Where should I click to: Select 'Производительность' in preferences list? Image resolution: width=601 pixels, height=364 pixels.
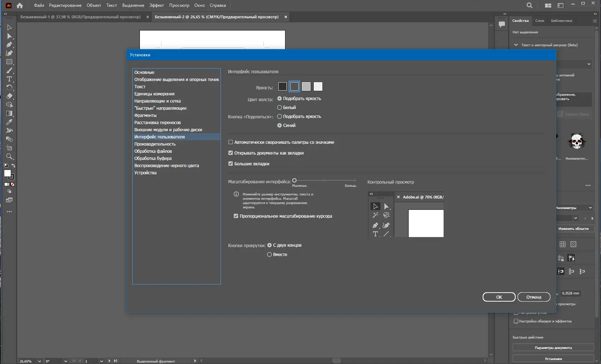click(155, 144)
